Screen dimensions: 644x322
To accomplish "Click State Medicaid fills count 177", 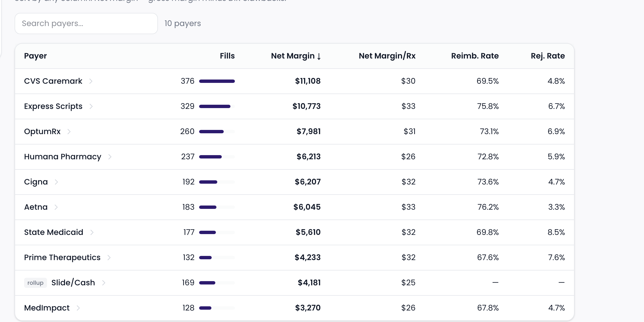I will [x=189, y=232].
